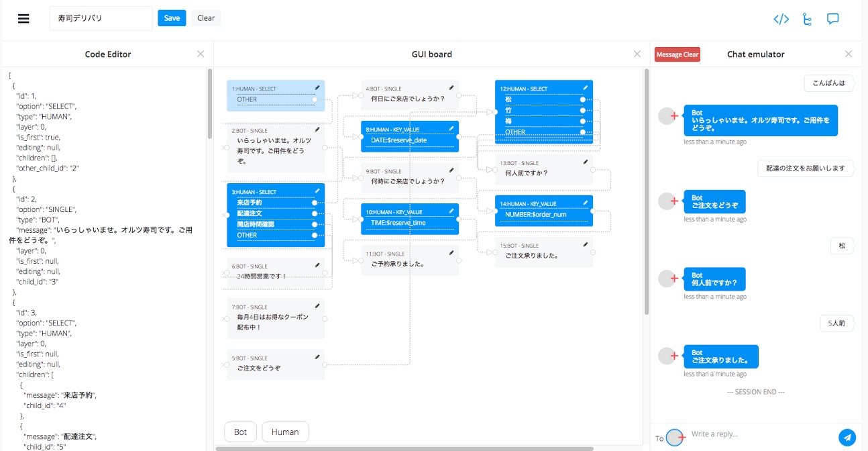Click output connector of 配達注文 option
This screenshot has width=868, height=451.
(315, 213)
